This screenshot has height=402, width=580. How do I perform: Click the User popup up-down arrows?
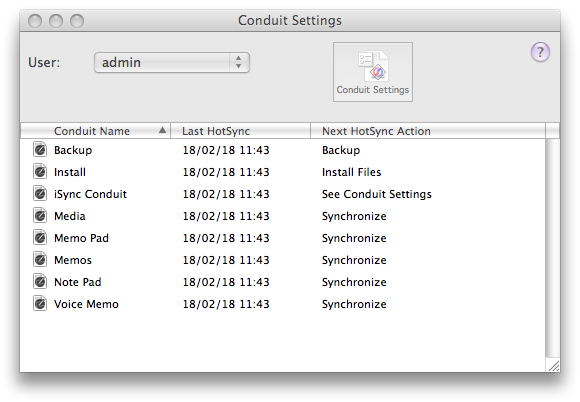tap(239, 62)
